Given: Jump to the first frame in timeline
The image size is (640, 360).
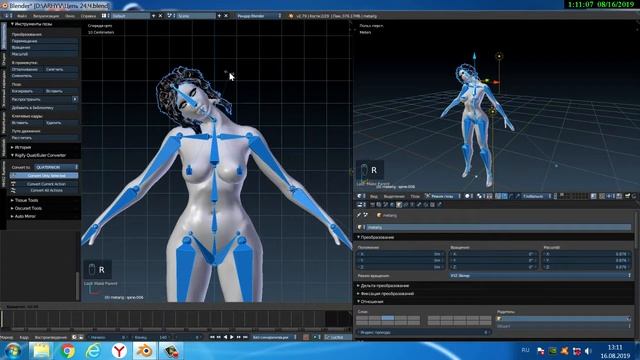Looking at the screenshot, I should coord(212,338).
